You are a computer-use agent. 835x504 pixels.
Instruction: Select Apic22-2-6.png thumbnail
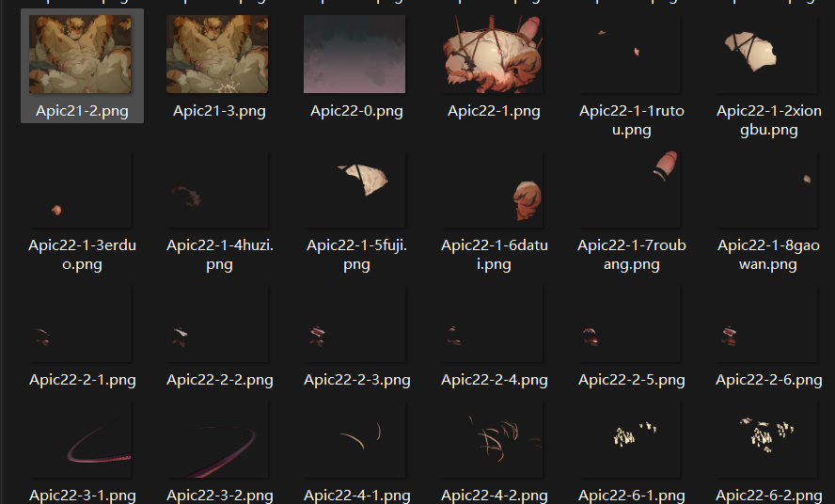[767, 324]
